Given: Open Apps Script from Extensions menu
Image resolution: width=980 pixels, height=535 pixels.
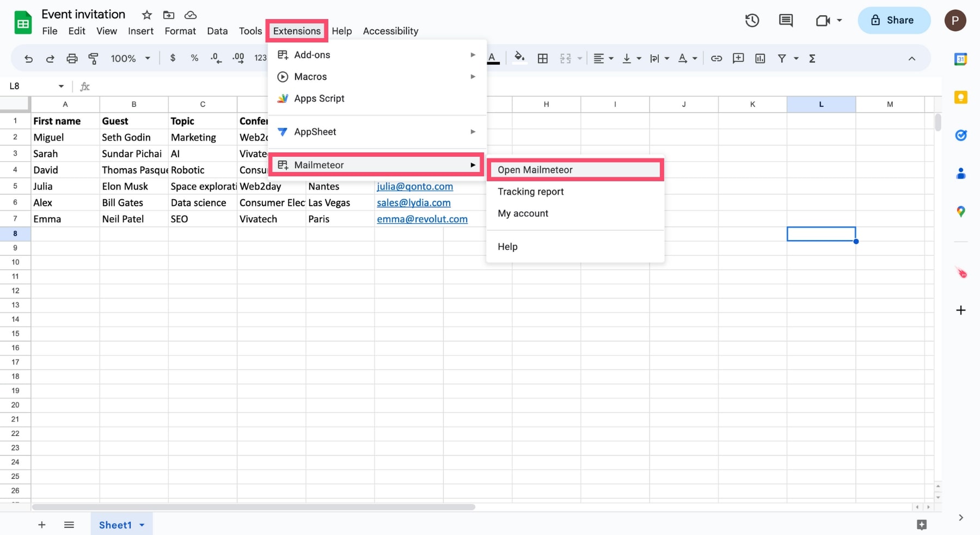Looking at the screenshot, I should (x=377, y=99).
